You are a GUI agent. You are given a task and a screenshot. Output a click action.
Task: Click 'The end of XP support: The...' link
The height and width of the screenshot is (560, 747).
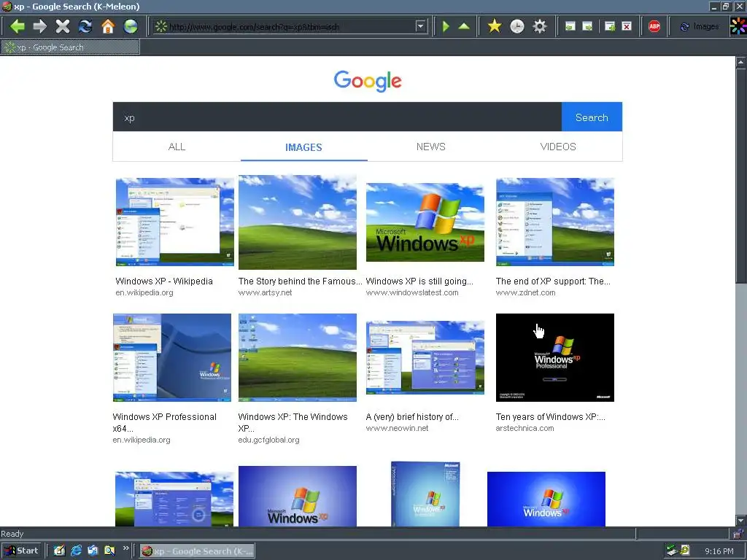point(553,281)
